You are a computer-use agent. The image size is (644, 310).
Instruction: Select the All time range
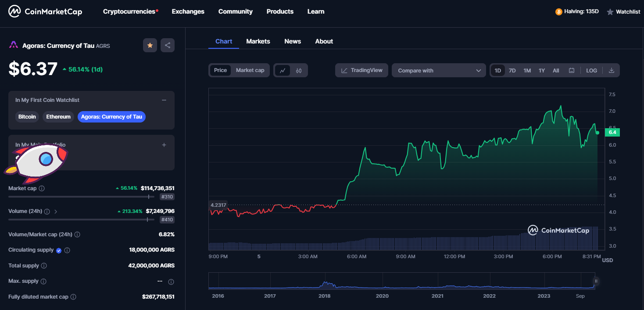pyautogui.click(x=556, y=70)
